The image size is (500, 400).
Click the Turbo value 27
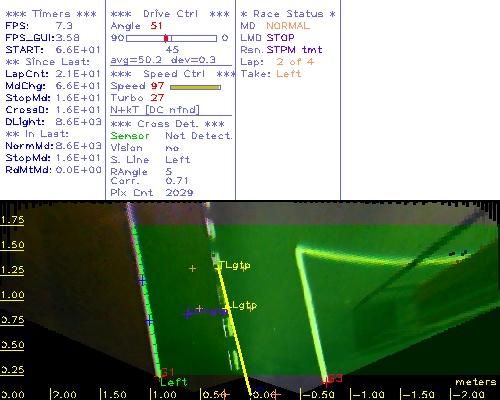(157, 98)
